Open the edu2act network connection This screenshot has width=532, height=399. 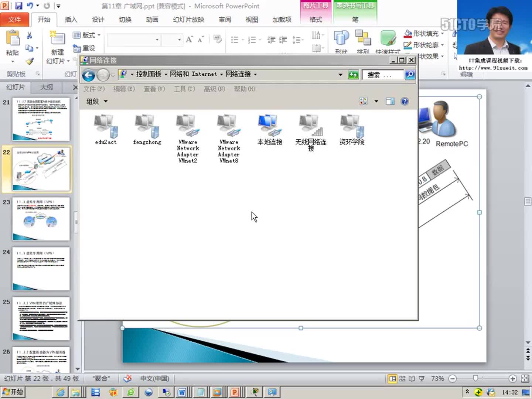pyautogui.click(x=106, y=129)
